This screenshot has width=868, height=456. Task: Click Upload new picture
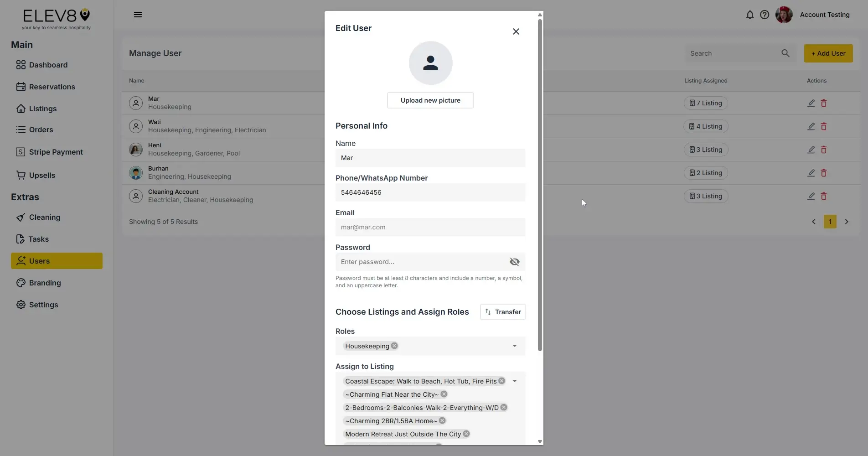[430, 100]
